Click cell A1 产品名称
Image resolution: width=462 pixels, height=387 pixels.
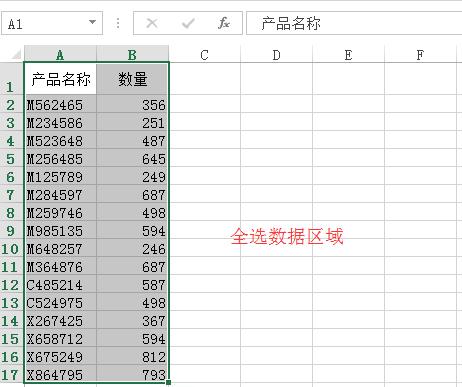click(60, 79)
